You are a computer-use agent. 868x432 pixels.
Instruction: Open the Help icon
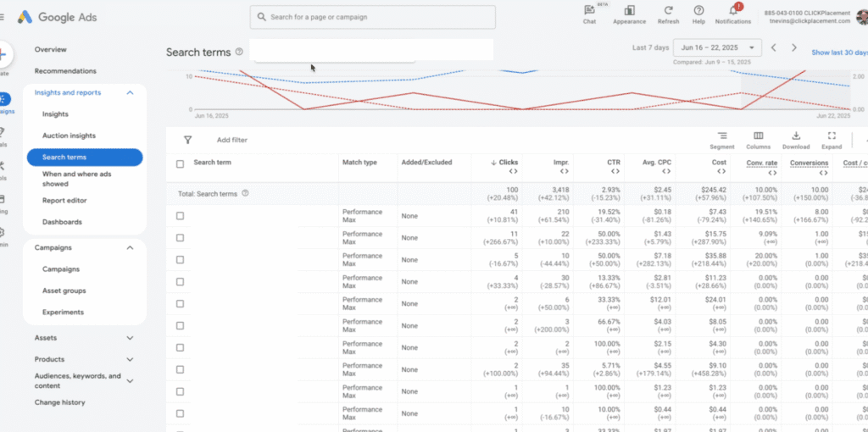click(698, 11)
